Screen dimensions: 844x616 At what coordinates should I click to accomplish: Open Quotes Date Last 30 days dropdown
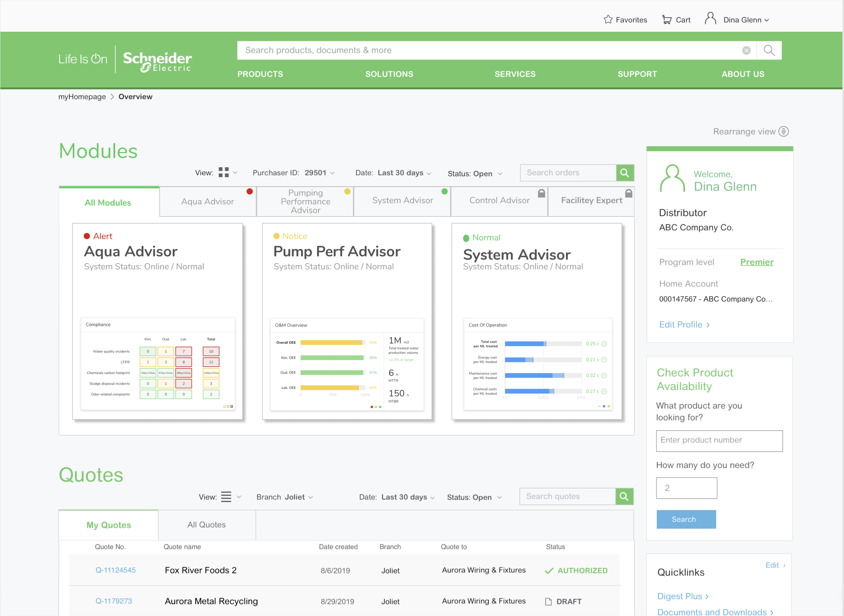(408, 498)
